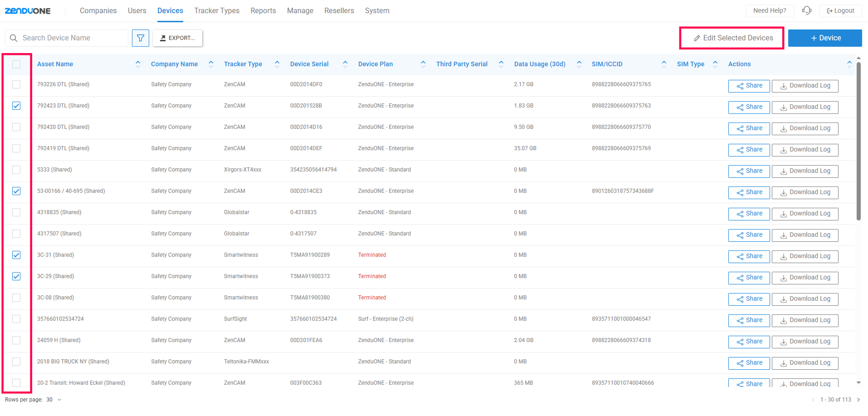Switch to the Devices tab

coord(170,11)
